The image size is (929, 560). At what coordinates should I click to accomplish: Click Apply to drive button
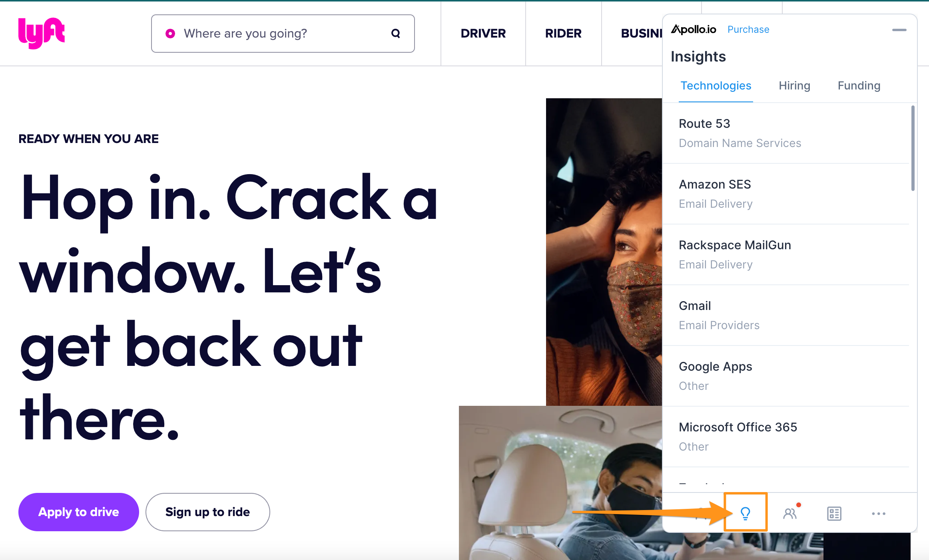pyautogui.click(x=79, y=512)
